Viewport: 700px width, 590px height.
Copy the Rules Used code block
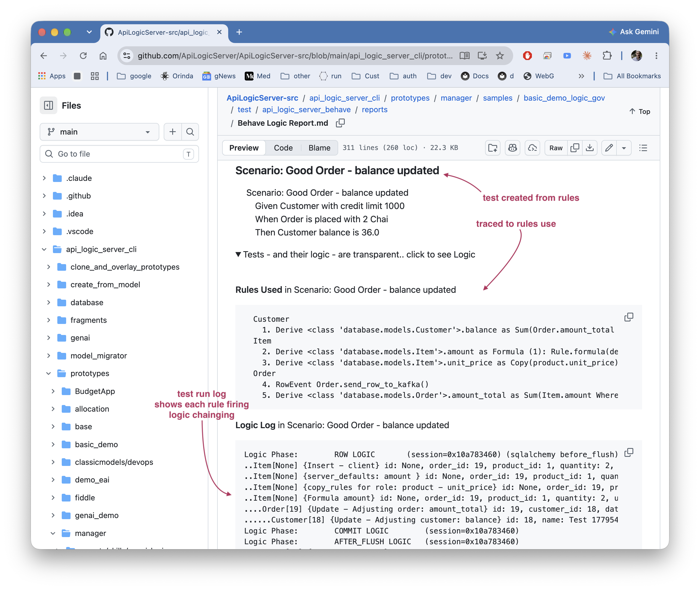(x=629, y=317)
